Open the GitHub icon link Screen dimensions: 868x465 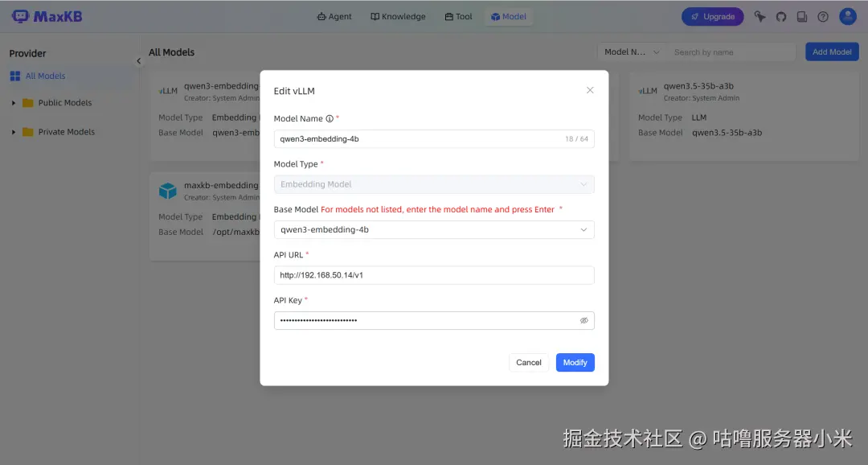pos(781,17)
